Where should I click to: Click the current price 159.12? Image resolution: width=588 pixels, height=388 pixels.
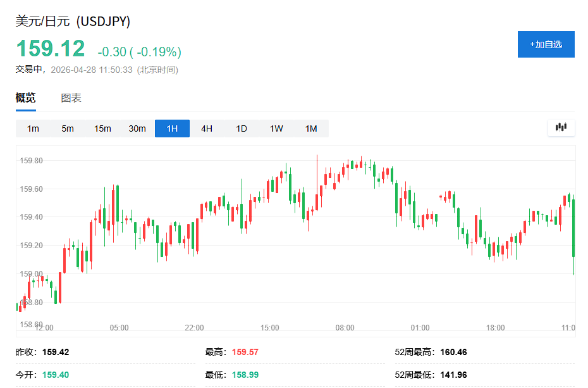coord(51,49)
